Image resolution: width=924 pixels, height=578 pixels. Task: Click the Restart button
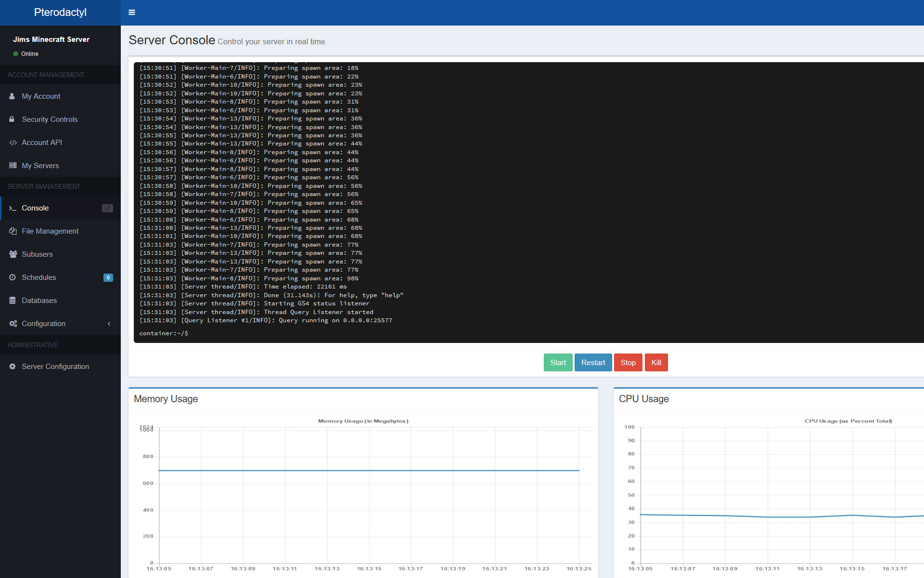593,363
